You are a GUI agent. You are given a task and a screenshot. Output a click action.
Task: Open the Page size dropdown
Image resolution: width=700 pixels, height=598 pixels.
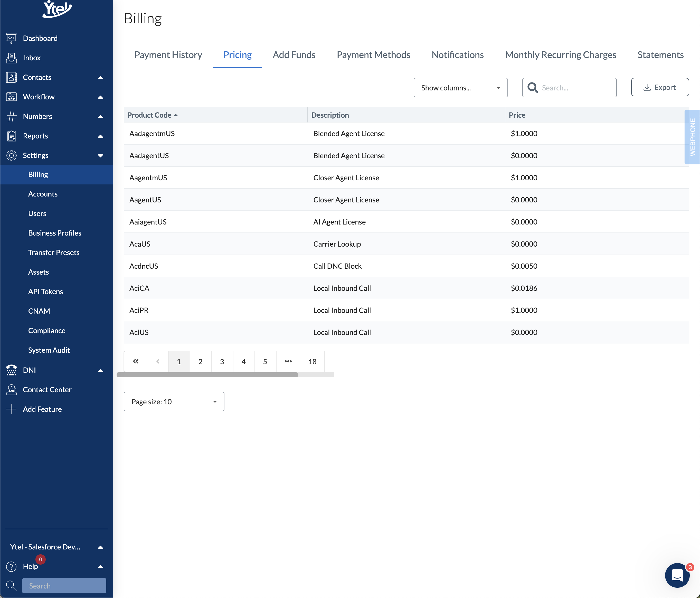tap(174, 401)
